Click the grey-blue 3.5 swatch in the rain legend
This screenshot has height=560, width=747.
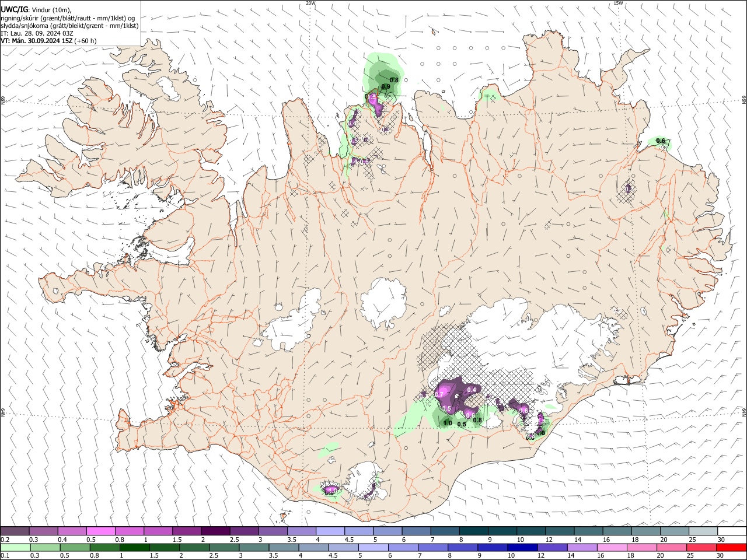tap(283, 548)
